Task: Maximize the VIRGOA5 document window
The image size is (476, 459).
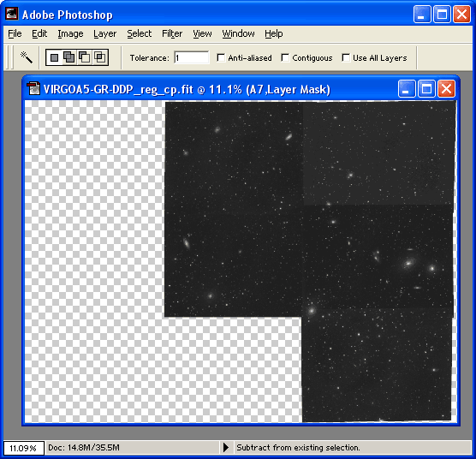Action: click(x=426, y=89)
